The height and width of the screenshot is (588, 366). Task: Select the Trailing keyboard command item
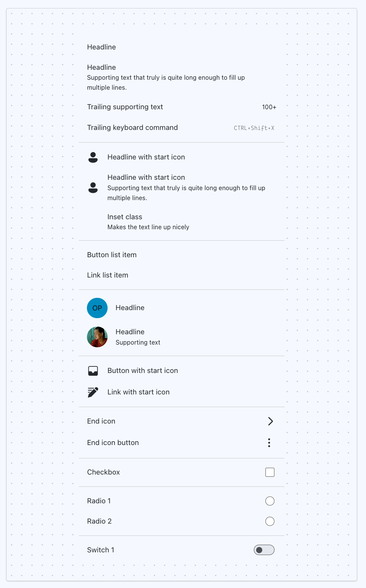click(x=132, y=128)
